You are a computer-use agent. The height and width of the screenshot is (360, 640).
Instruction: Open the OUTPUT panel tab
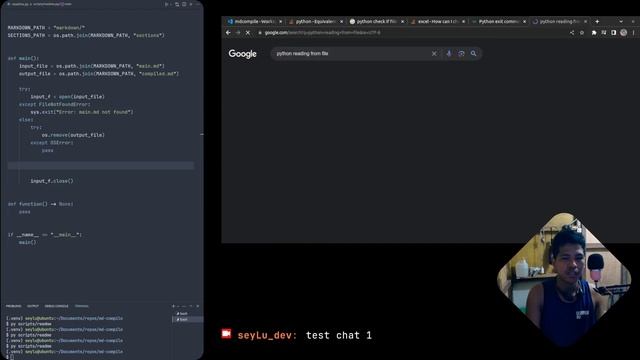point(33,306)
